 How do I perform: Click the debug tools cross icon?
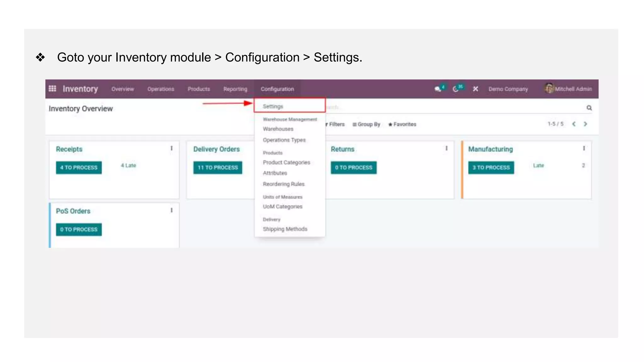point(475,89)
